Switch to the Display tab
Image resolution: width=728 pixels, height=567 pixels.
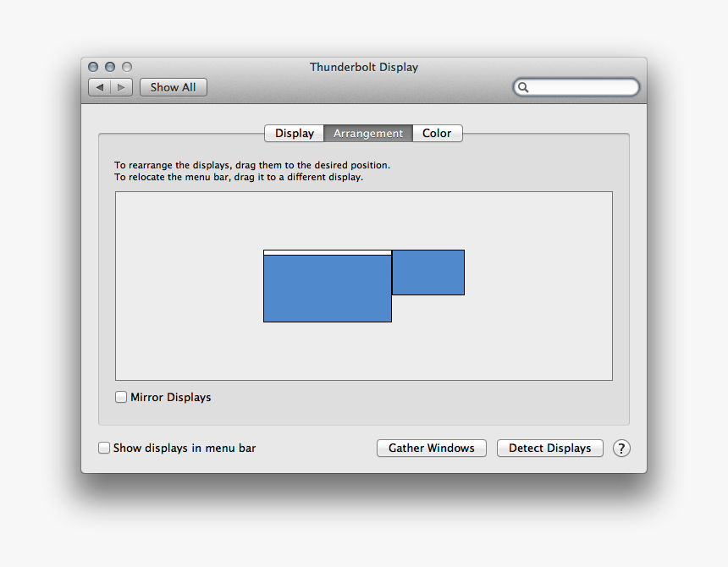click(294, 133)
